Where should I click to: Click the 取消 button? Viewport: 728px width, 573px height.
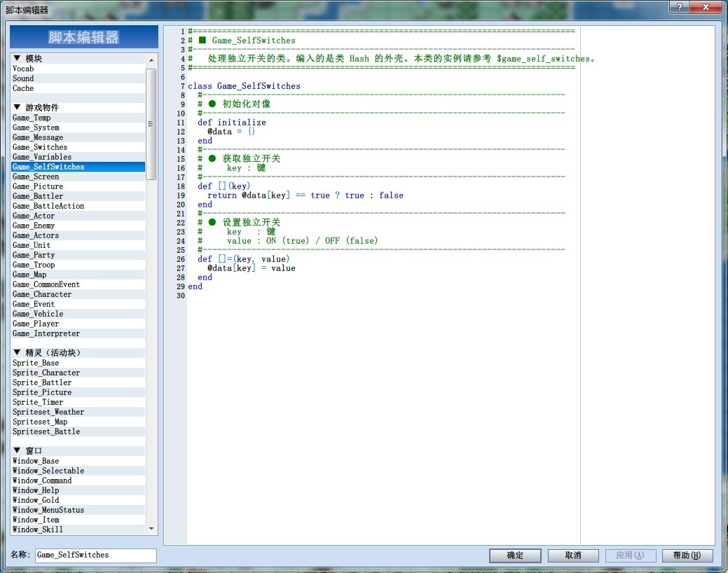pyautogui.click(x=573, y=555)
